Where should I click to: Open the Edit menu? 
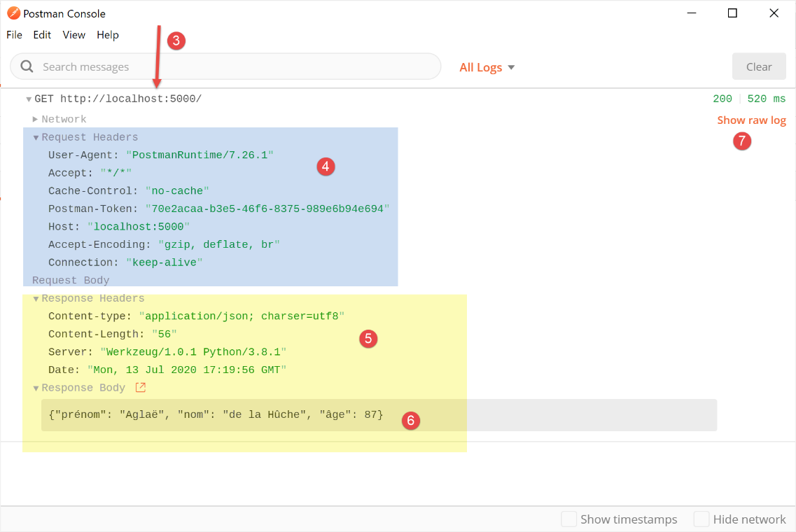(42, 35)
